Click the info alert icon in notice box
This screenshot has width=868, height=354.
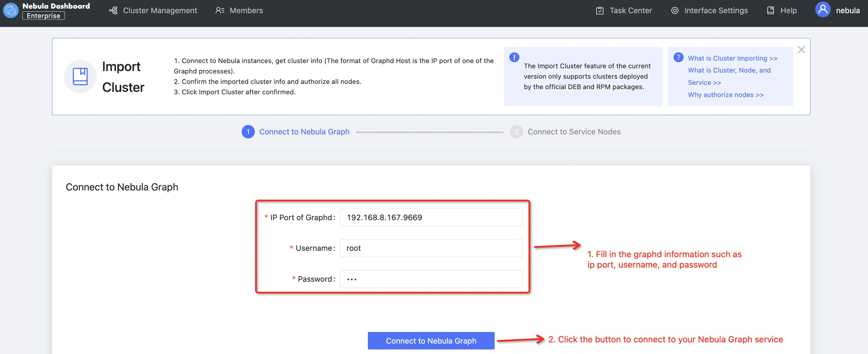(514, 57)
